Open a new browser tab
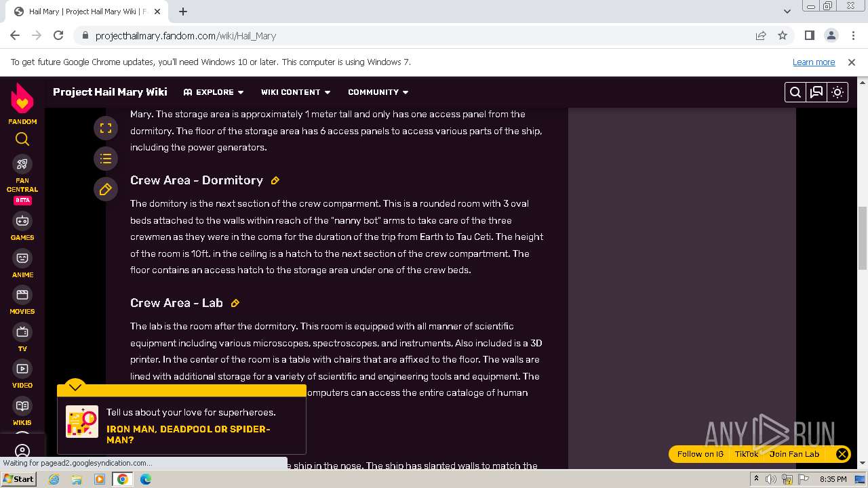The height and width of the screenshot is (488, 868). coord(183,12)
